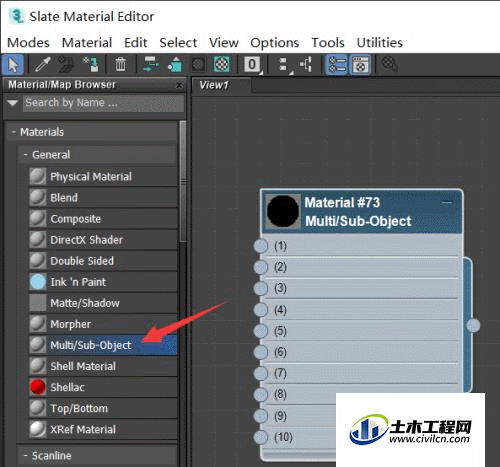Click input socket for slot (9)
Image resolution: width=500 pixels, height=467 pixels.
(x=261, y=416)
